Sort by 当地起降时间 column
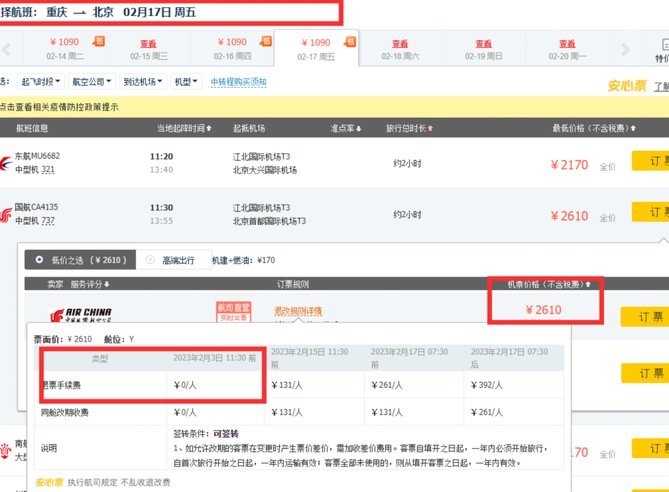 pos(184,128)
